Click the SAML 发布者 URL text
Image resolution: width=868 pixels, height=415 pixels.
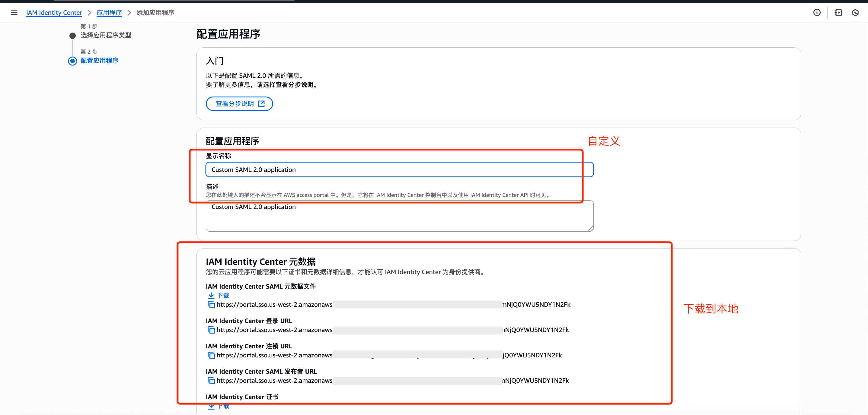coord(393,380)
